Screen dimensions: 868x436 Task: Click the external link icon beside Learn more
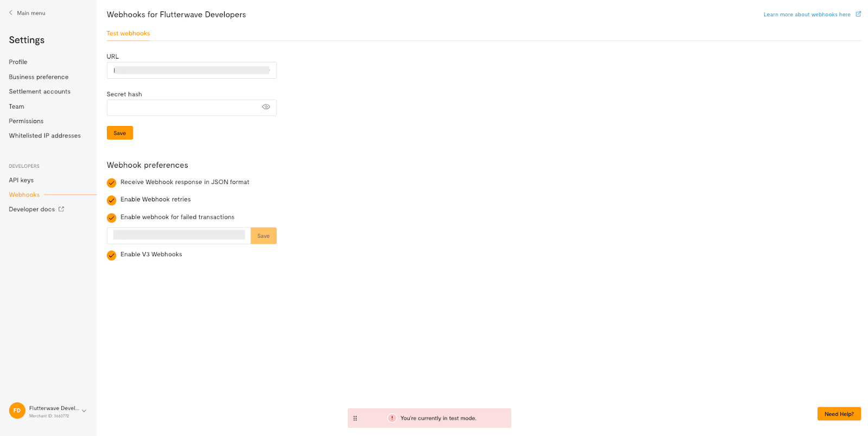point(858,14)
